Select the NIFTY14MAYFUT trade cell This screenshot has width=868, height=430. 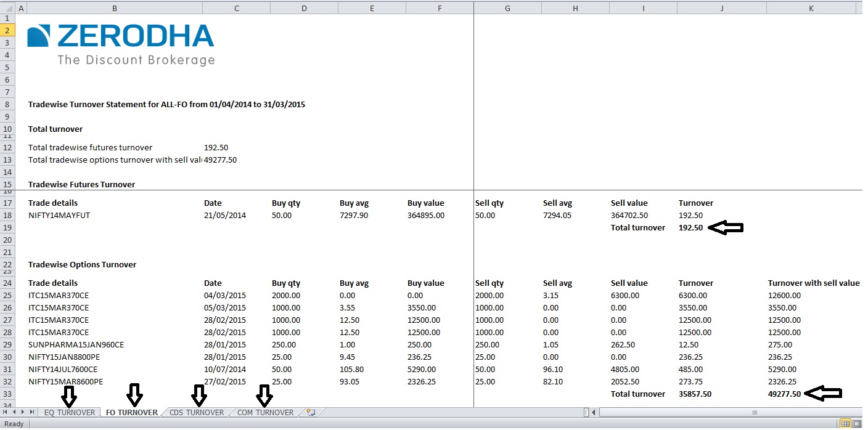59,215
